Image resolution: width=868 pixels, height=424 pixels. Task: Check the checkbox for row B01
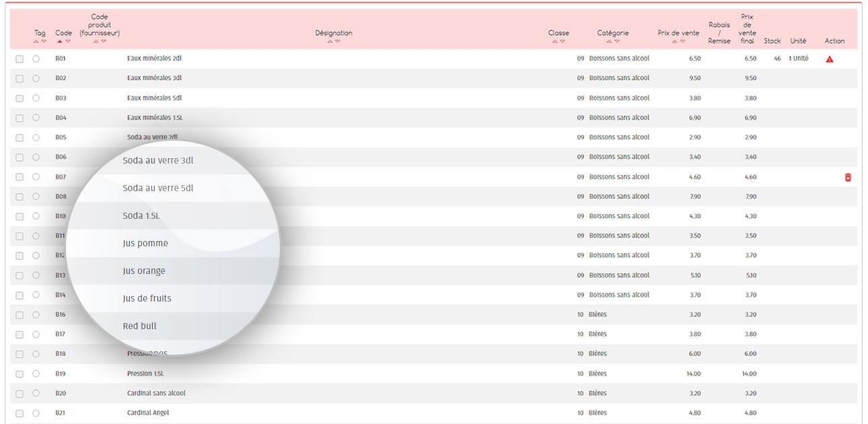(20, 59)
